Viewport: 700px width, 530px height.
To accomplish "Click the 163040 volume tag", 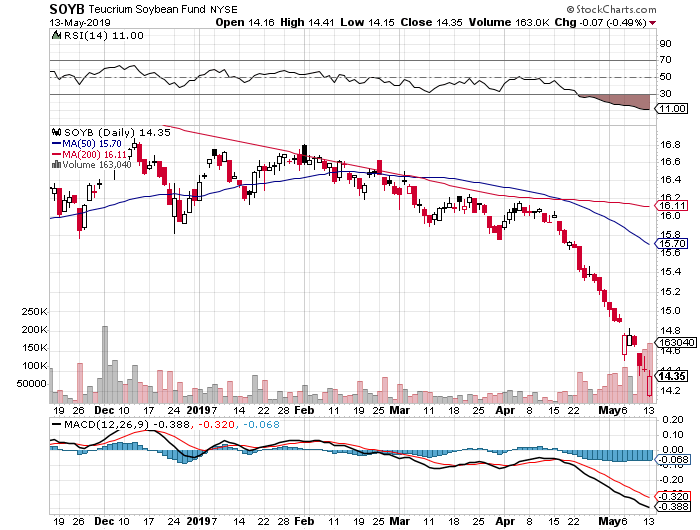I will tap(675, 342).
